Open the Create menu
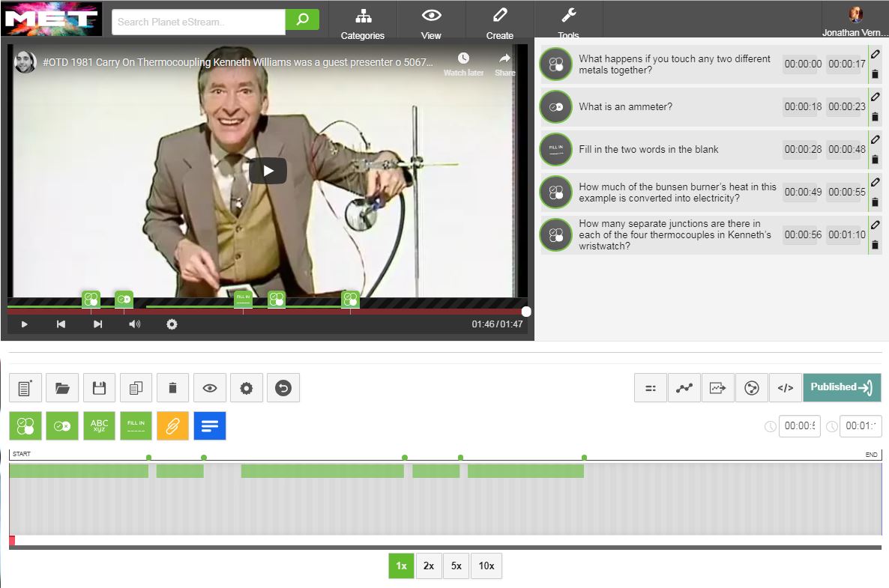This screenshot has width=889, height=588. click(x=499, y=22)
